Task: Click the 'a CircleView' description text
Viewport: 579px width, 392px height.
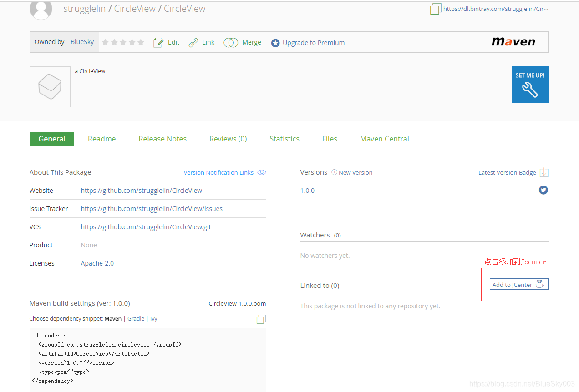Action: pyautogui.click(x=90, y=71)
